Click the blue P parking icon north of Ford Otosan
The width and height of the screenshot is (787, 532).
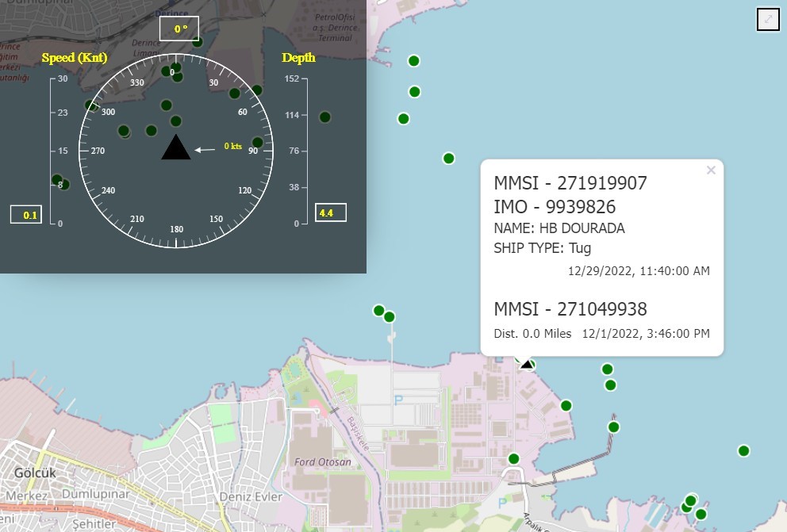[x=398, y=400]
